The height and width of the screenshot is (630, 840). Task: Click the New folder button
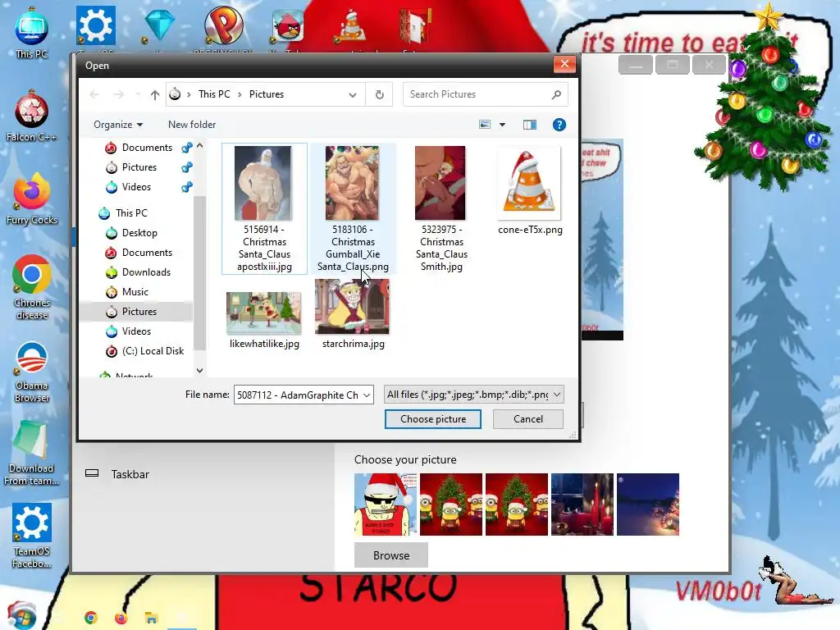[192, 125]
